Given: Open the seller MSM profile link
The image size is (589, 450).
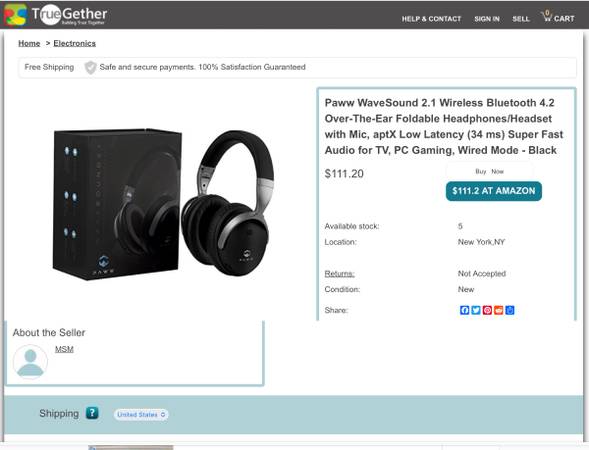Looking at the screenshot, I should (64, 349).
